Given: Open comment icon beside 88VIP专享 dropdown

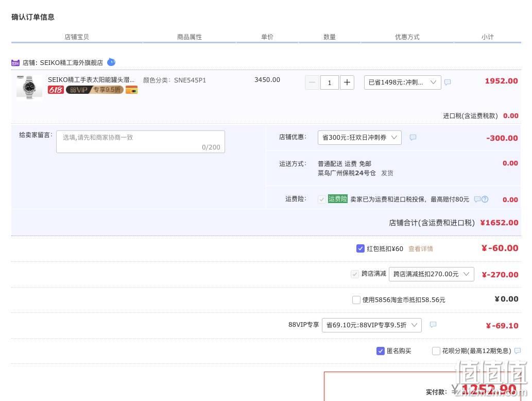Looking at the screenshot, I should (x=433, y=325).
